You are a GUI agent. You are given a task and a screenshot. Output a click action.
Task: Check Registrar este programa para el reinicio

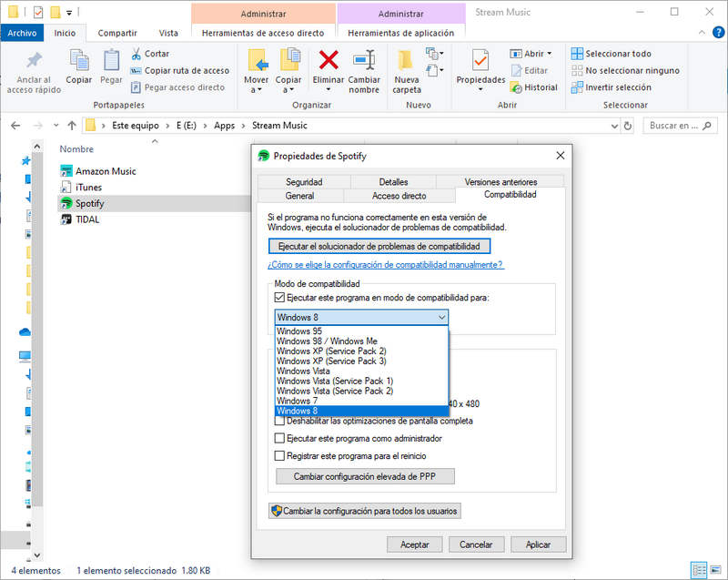280,455
